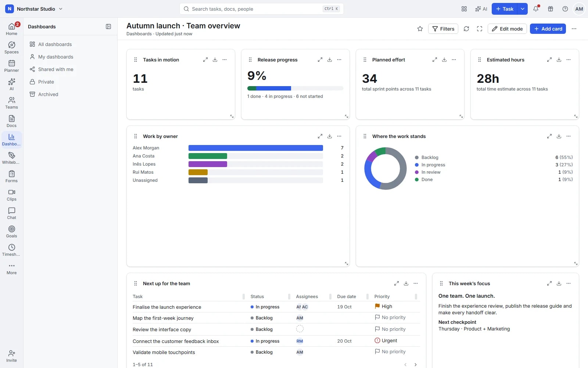This screenshot has width=588, height=368.
Task: Click the Alex Morgan bar in Work by owner
Action: coord(256,148)
